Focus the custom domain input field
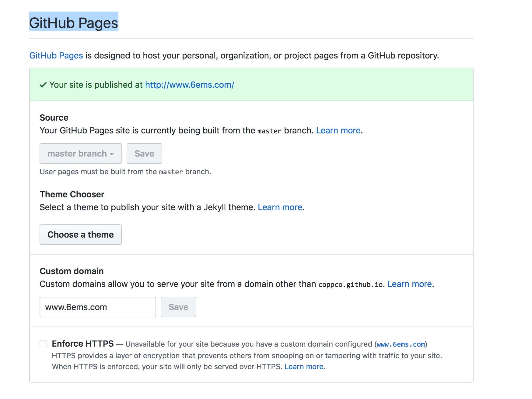The width and height of the screenshot is (532, 399). [x=98, y=307]
